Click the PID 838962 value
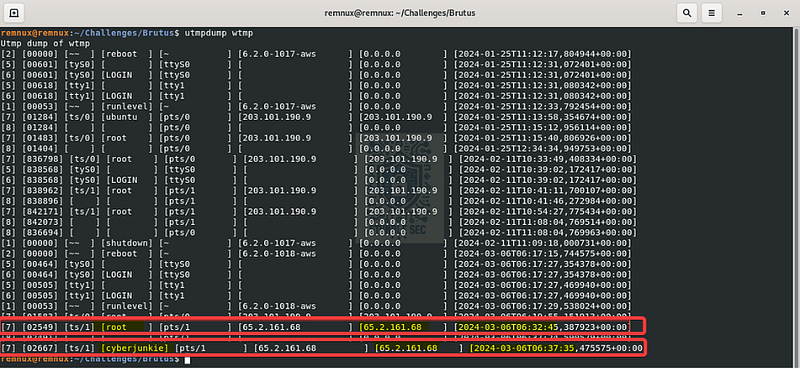The image size is (800, 369). [x=42, y=190]
